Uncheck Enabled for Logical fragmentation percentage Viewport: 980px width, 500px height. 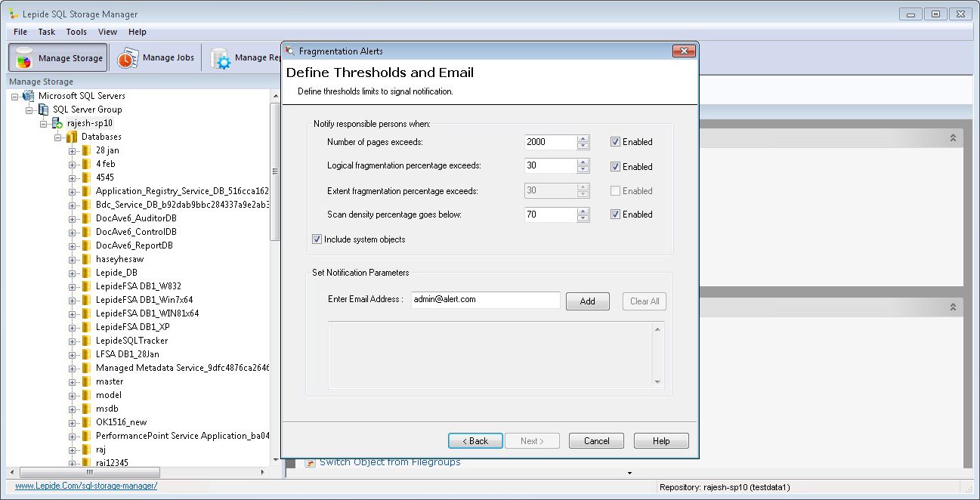(616, 167)
